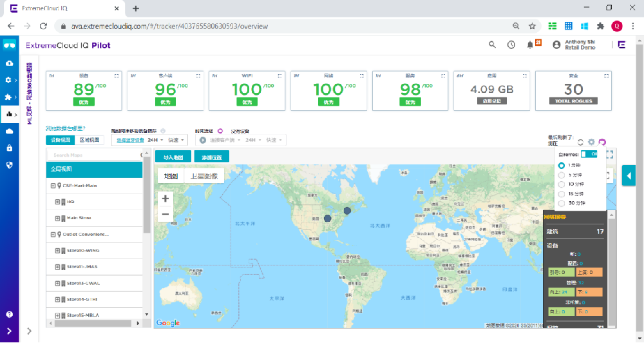Select the 30 分钟 refresh interval
This screenshot has height=343, width=644.
(x=562, y=203)
